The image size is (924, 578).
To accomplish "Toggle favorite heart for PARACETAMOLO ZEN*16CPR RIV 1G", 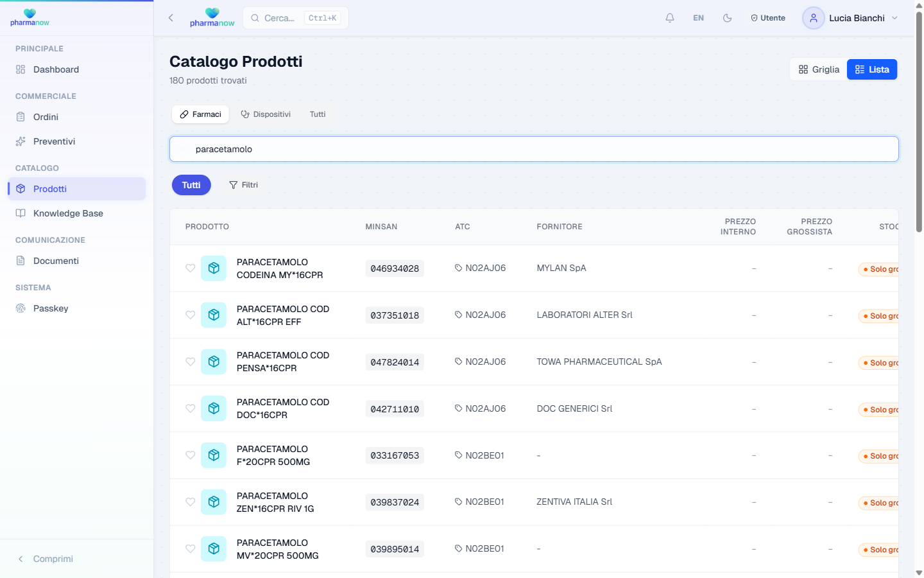I will 190,502.
